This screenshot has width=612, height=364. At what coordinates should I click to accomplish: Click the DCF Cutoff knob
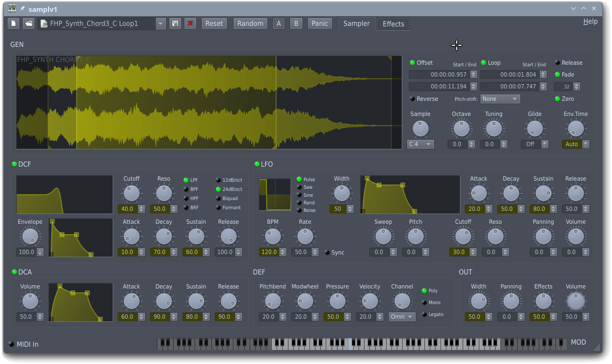[x=132, y=193]
